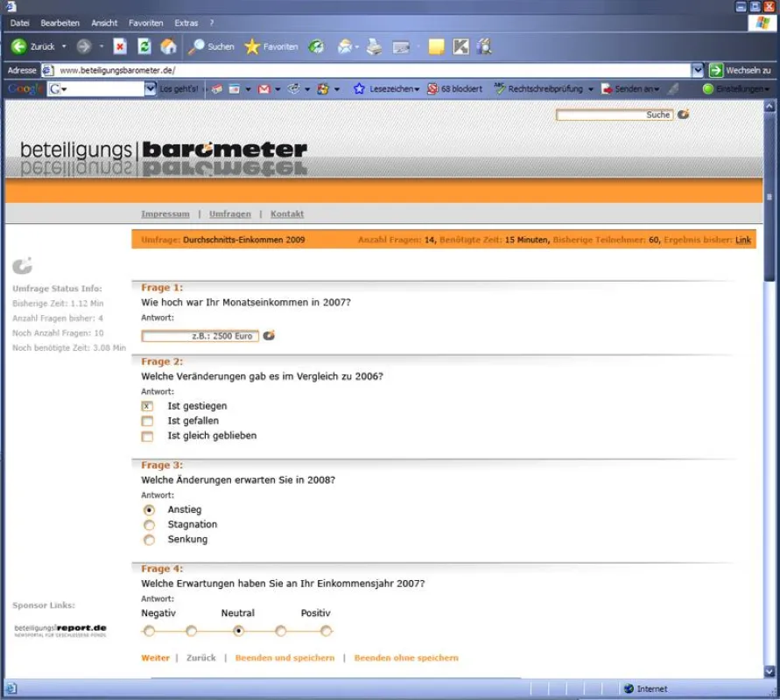This screenshot has width=780, height=700.
Task: Open the Rechtschreibprüfung dropdown arrow
Action: pyautogui.click(x=591, y=89)
